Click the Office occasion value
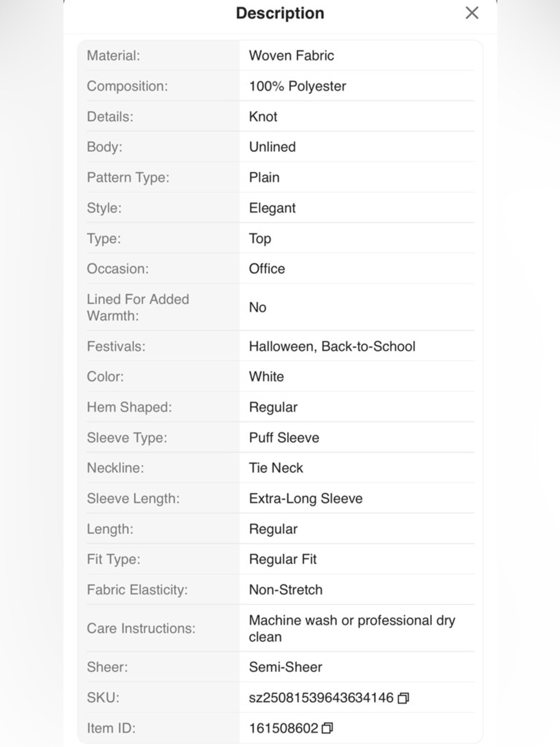 267,268
